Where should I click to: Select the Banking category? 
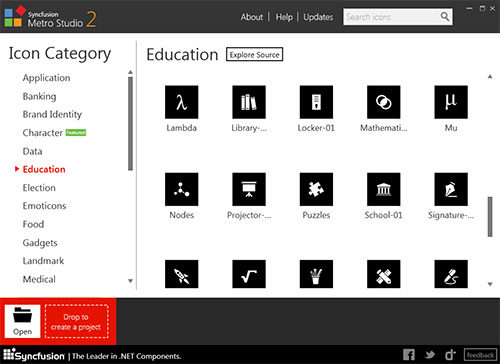39,96
